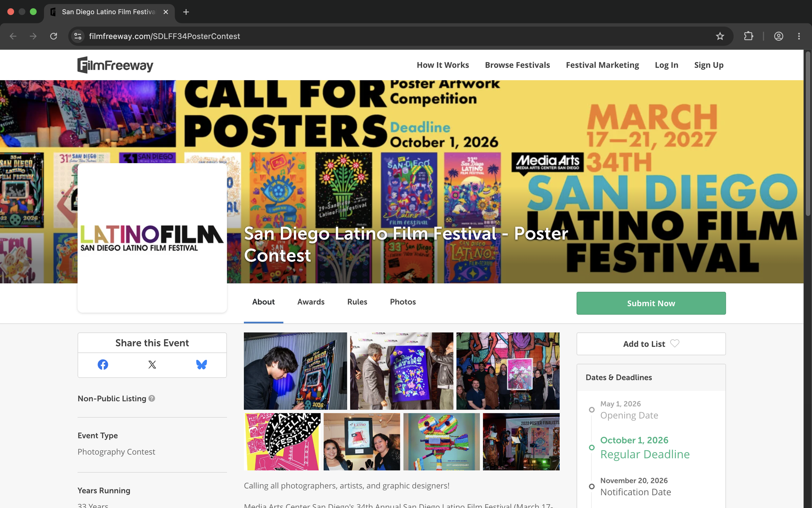Viewport: 812px width, 508px height.
Task: Click the 'November 20, 2026' Notification Date
Action: (x=634, y=480)
